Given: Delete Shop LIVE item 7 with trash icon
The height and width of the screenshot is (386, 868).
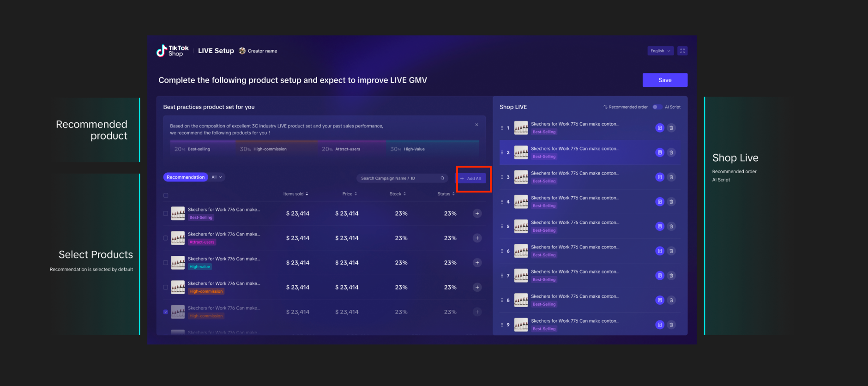Looking at the screenshot, I should pos(671,276).
